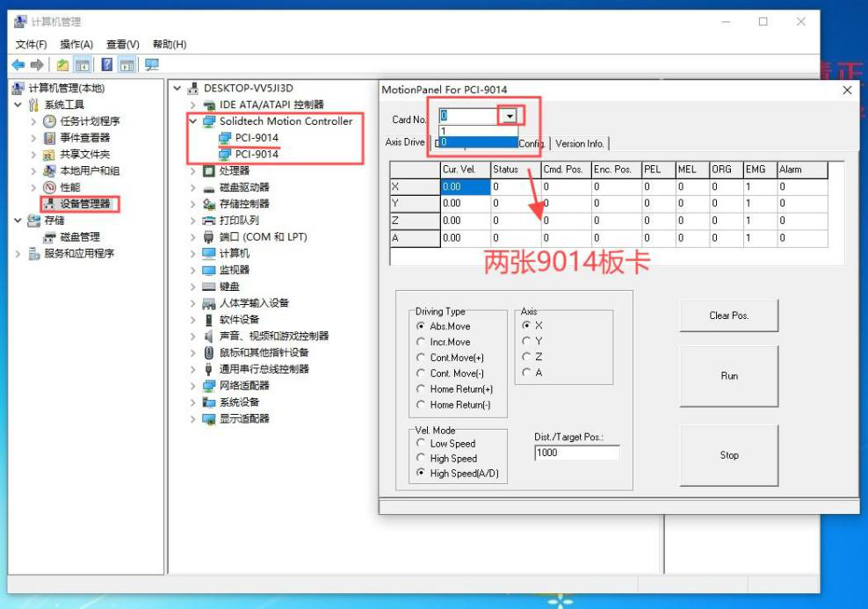
Task: Click the forward arrow toolbar icon
Action: tap(37, 65)
